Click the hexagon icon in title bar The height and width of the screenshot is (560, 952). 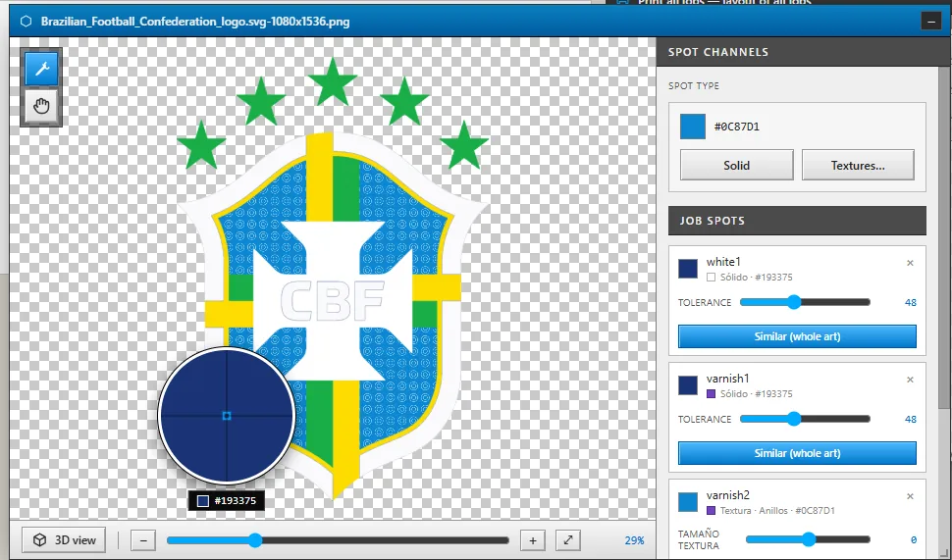click(x=26, y=22)
